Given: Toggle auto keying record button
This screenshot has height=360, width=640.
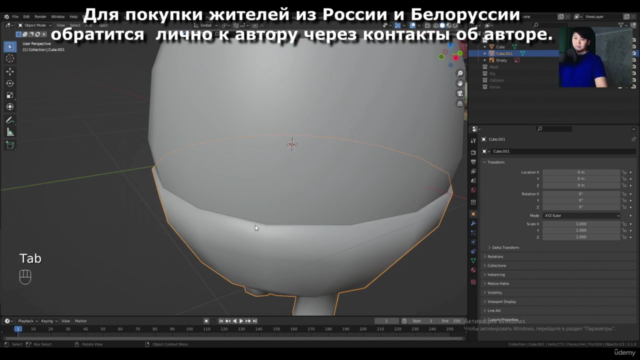Looking at the screenshot, I should point(207,321).
